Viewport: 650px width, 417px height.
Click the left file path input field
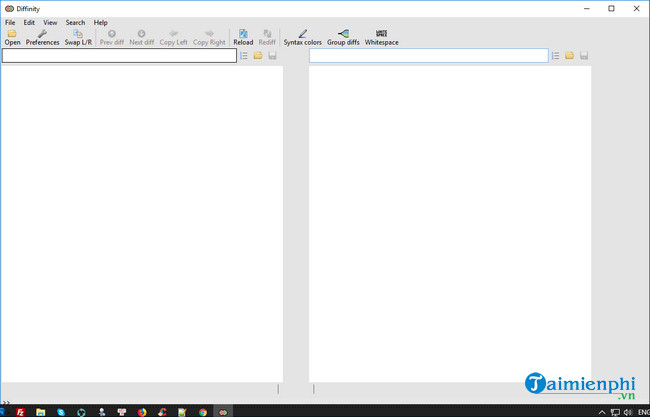click(x=119, y=56)
